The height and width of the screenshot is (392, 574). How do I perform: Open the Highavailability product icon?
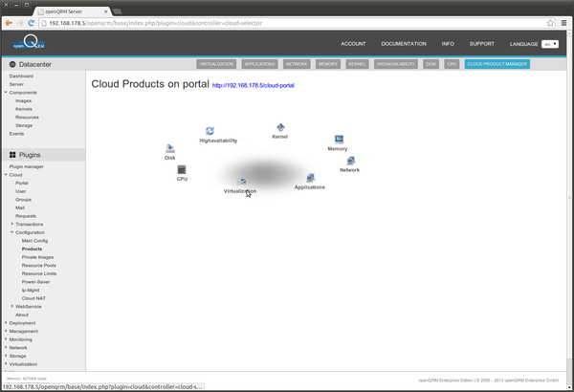point(210,131)
